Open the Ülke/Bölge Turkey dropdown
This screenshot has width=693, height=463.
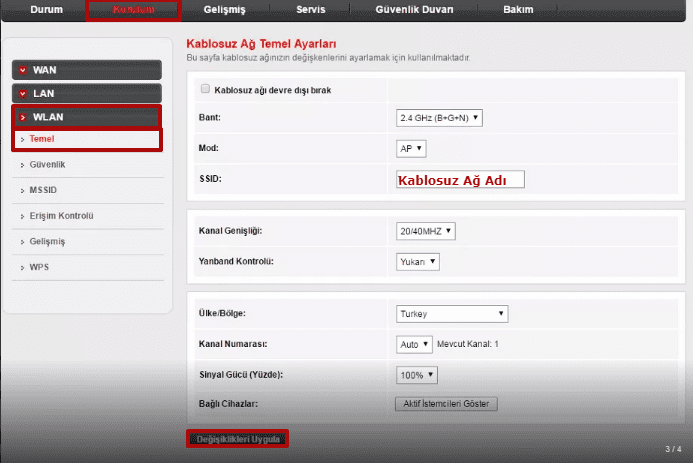point(452,314)
